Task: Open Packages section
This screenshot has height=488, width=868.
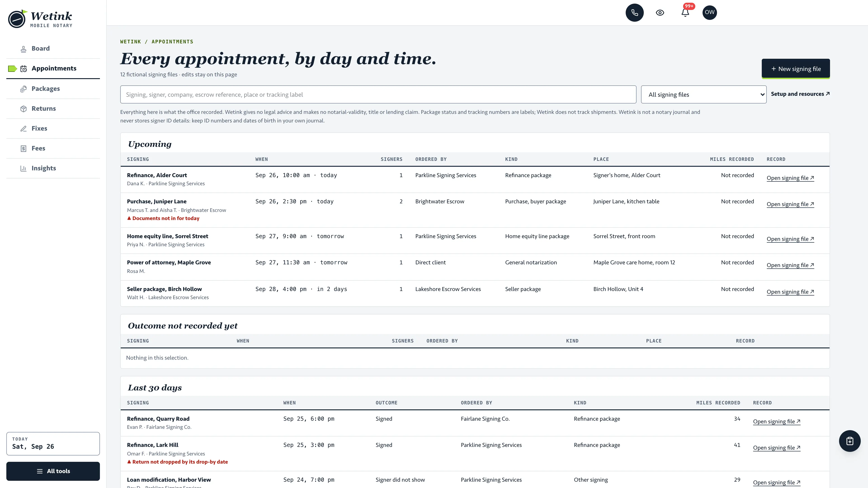Action: pos(53,89)
